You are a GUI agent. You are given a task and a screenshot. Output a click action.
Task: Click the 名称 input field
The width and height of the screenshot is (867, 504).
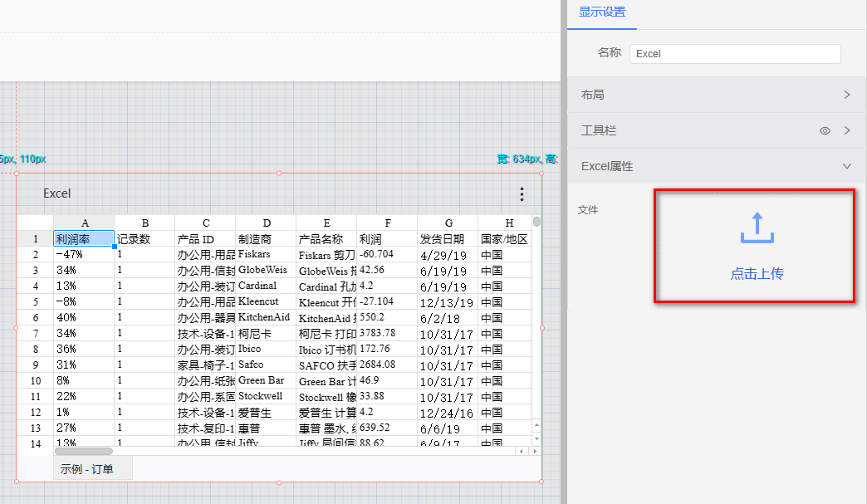(734, 53)
